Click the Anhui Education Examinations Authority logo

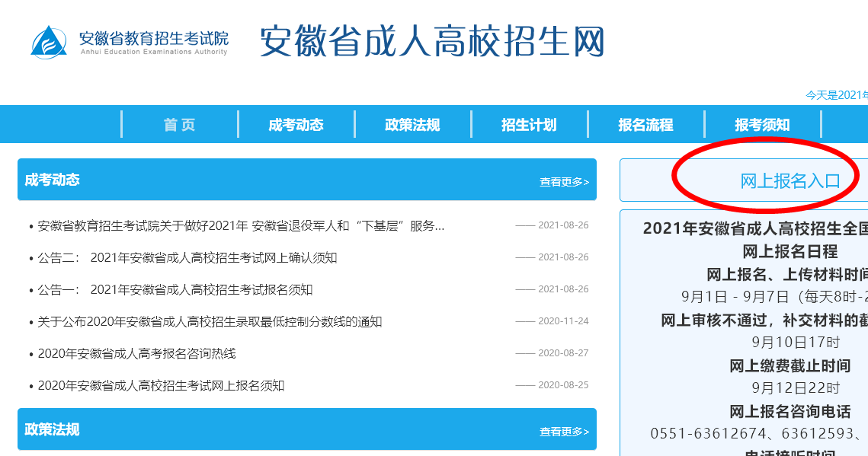click(130, 42)
